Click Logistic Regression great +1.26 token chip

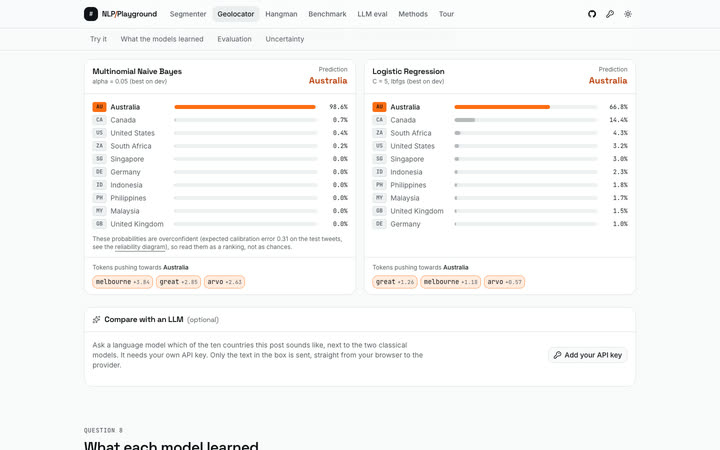395,282
